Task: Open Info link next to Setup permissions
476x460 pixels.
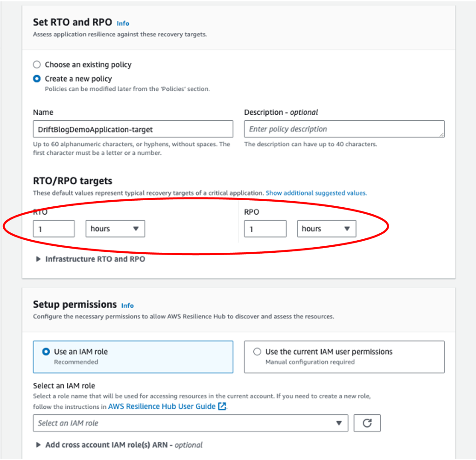Action: (x=127, y=306)
